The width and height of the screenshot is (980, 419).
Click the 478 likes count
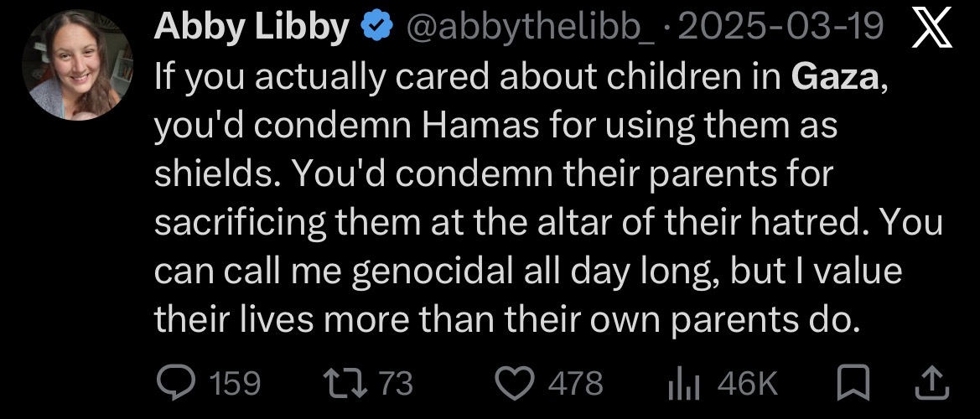click(576, 383)
